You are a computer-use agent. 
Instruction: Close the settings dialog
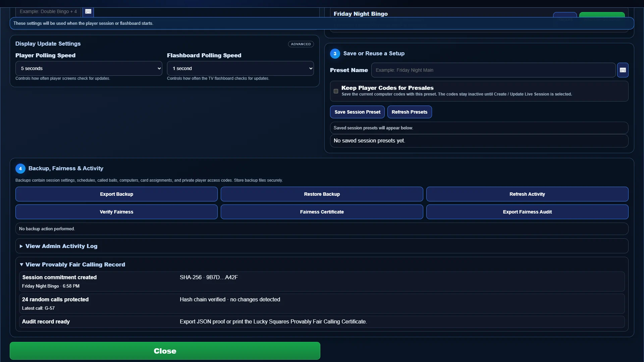[165, 351]
